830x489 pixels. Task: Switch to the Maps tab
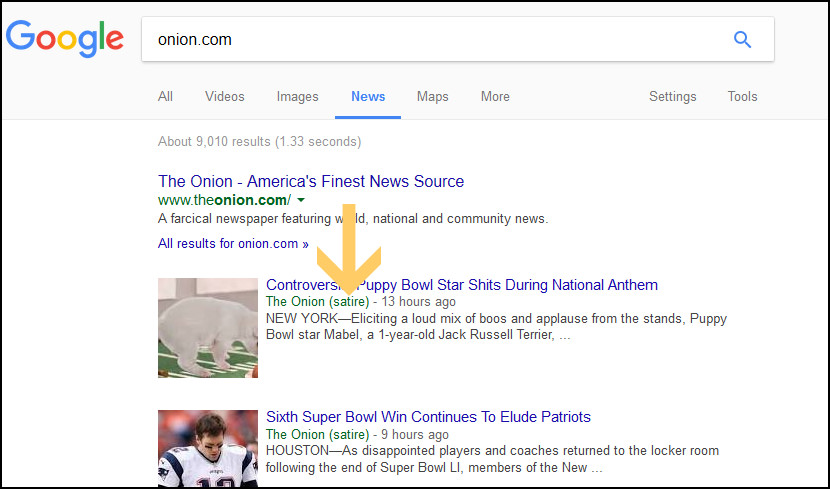(x=432, y=96)
